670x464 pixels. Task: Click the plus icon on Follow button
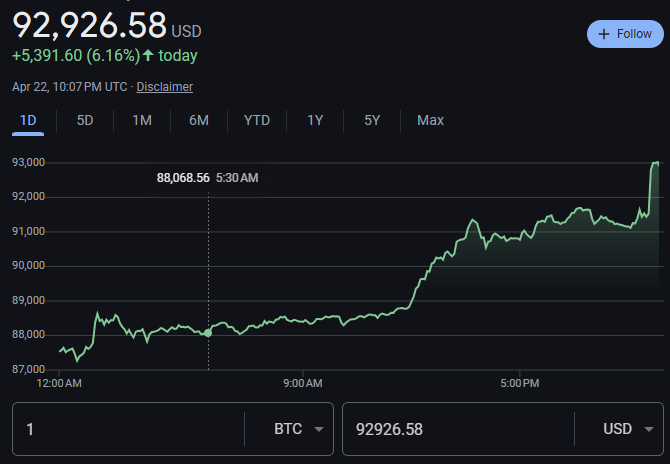604,34
